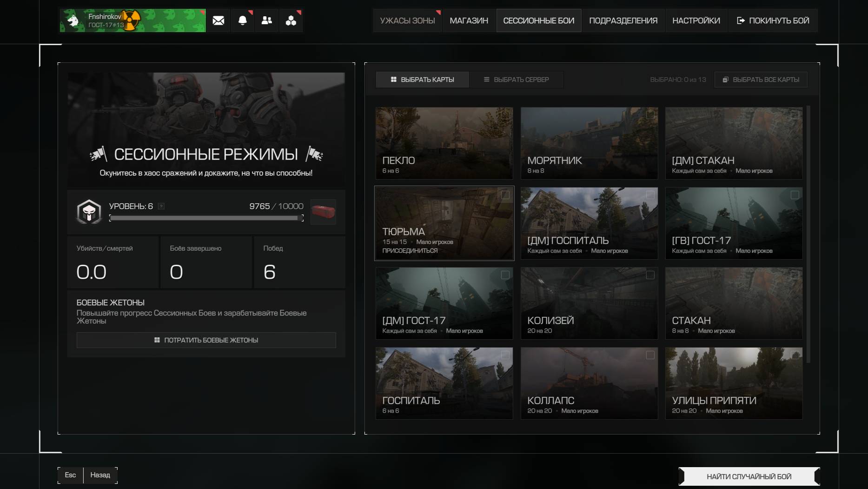This screenshot has width=868, height=489.
Task: Open notifications bell icon
Action: 242,20
